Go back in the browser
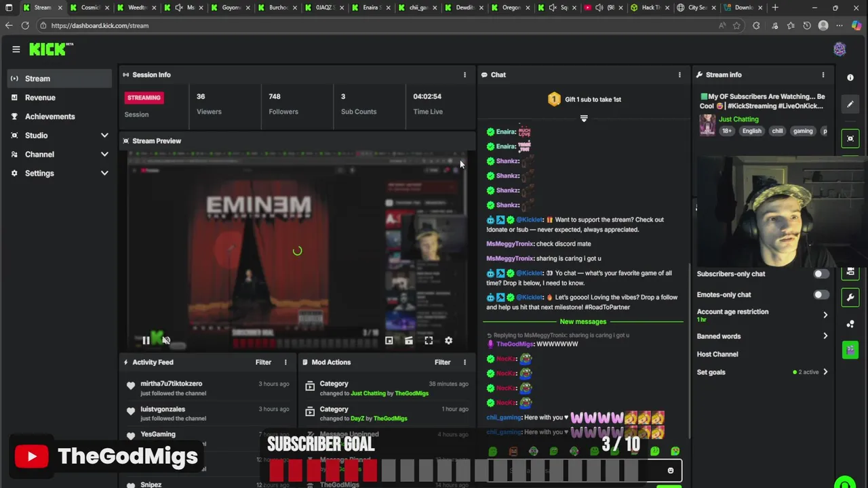 point(9,26)
